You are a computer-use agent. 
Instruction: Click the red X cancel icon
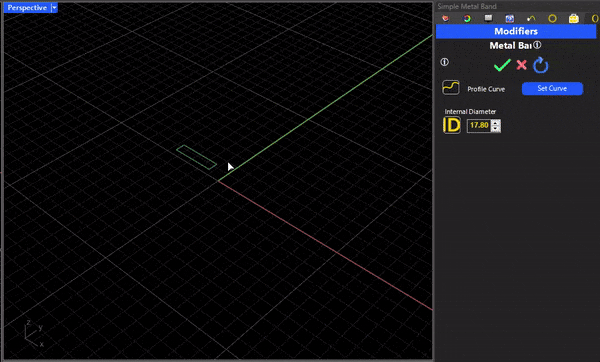(522, 65)
